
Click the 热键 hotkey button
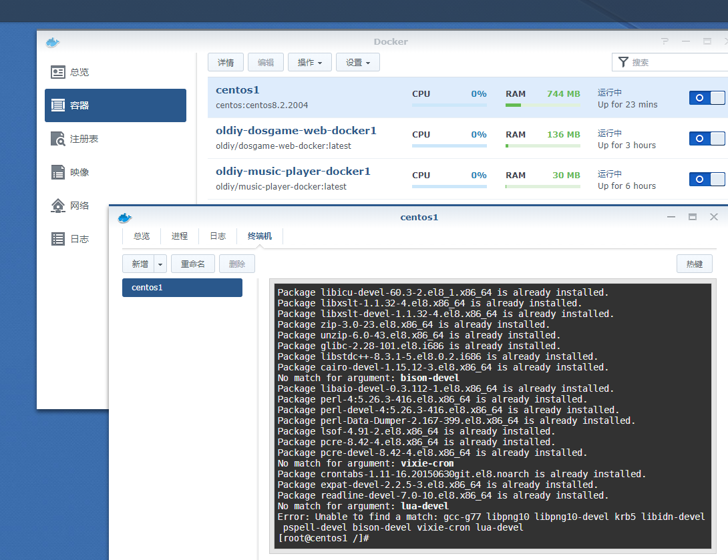[x=694, y=264]
